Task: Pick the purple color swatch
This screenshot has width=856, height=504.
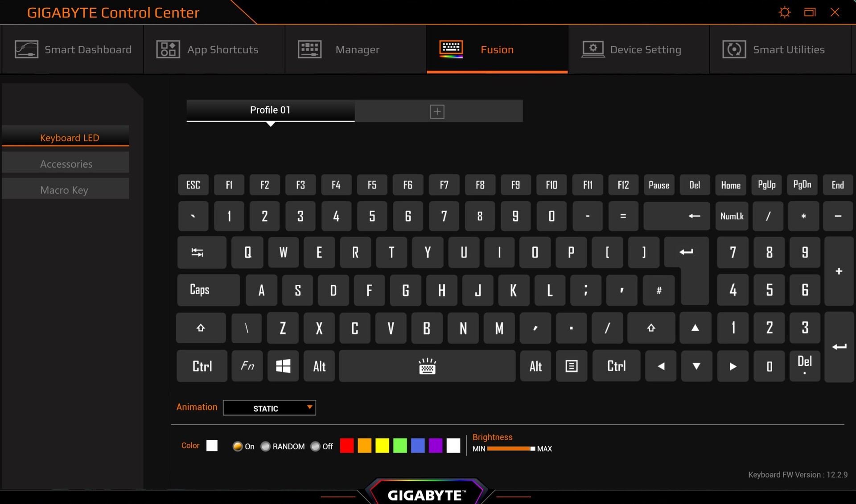Action: coord(436,446)
